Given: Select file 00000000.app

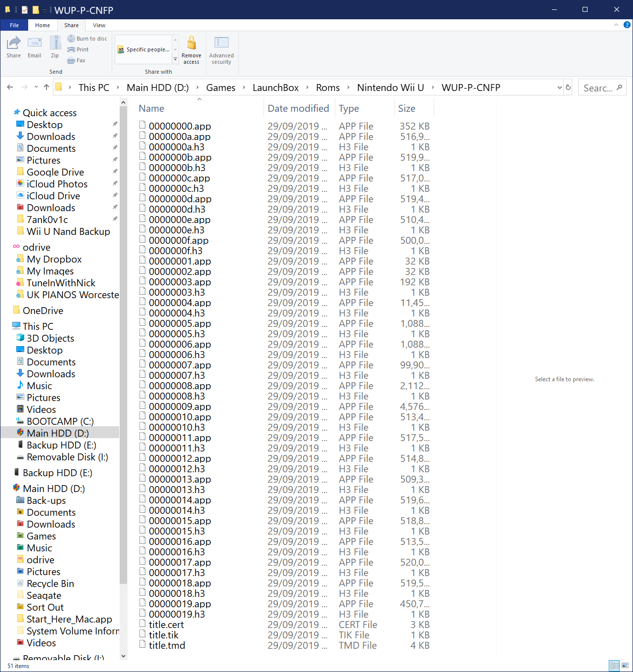Looking at the screenshot, I should point(180,126).
